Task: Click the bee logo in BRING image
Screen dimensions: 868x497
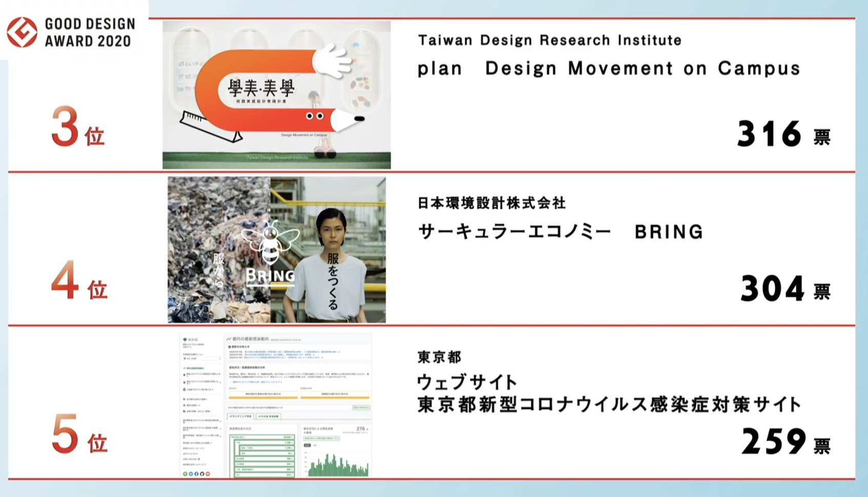Action: (x=270, y=242)
